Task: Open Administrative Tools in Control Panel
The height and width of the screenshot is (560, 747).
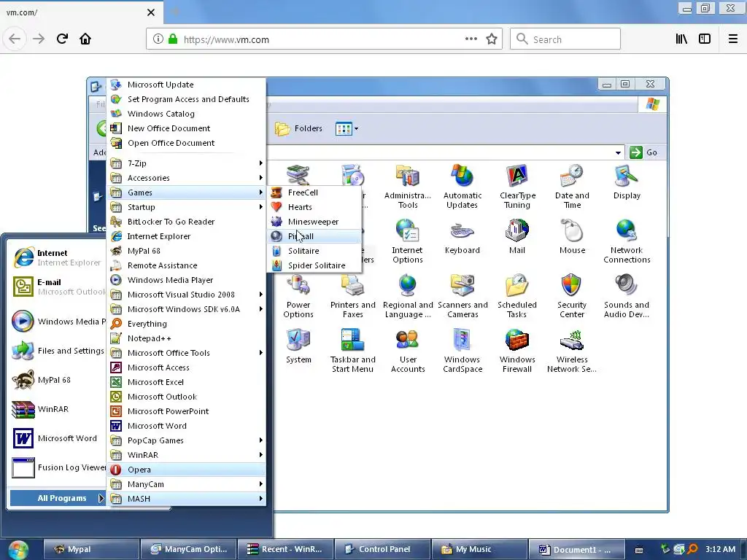Action: coord(407,187)
